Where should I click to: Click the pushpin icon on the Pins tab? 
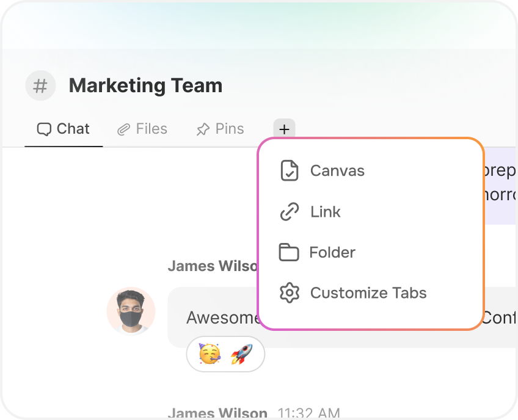click(203, 129)
